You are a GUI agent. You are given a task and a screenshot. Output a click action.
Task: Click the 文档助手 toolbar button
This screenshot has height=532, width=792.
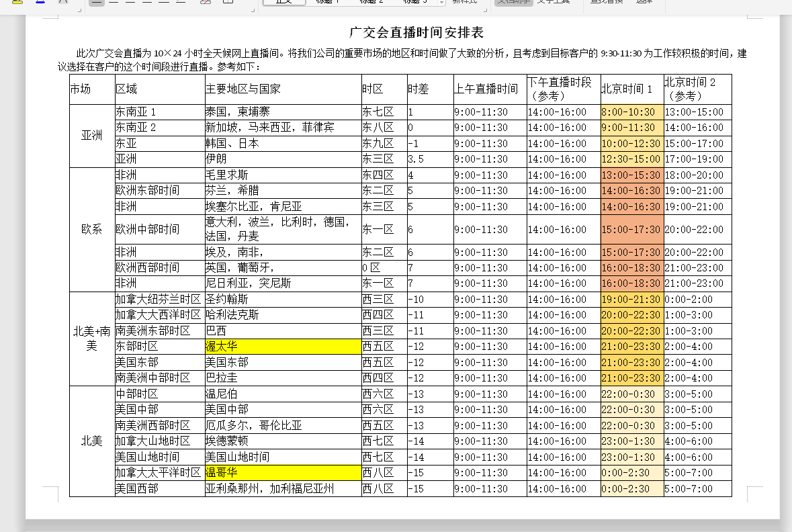pyautogui.click(x=514, y=2)
